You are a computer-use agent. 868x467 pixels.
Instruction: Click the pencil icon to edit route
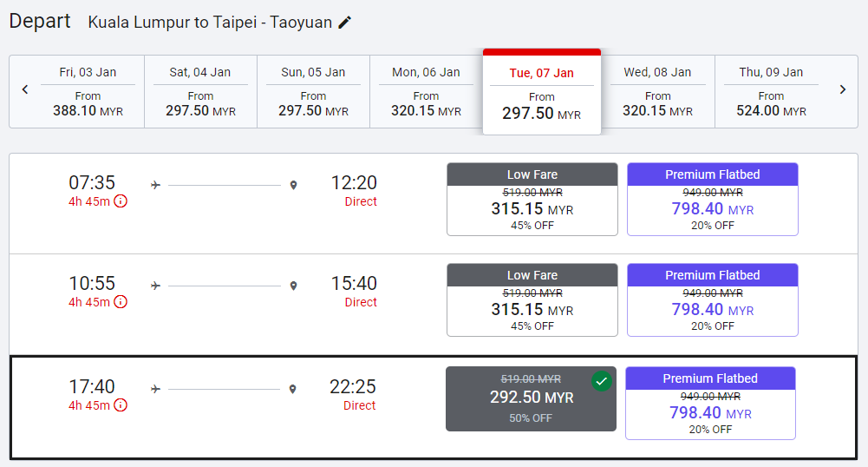[345, 23]
